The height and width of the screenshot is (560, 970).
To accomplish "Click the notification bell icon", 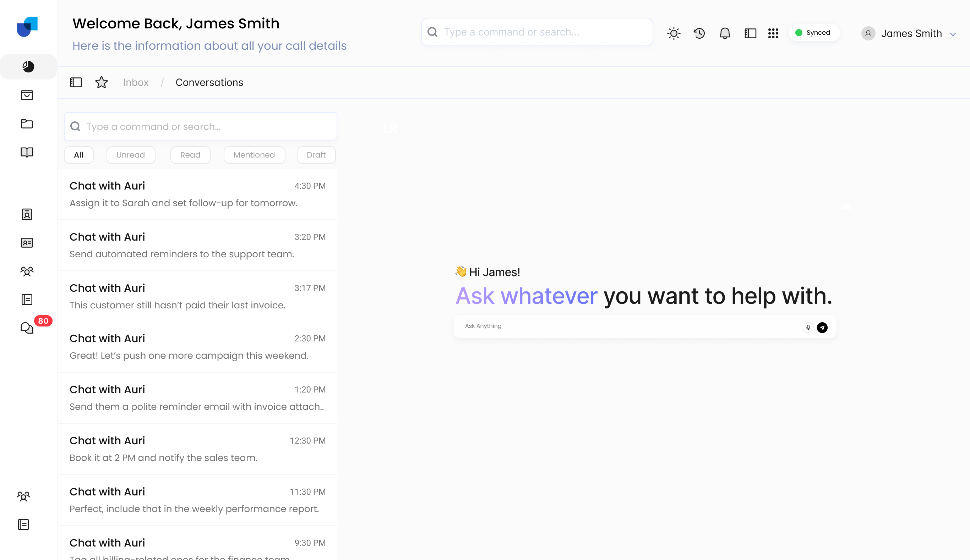I will [725, 33].
